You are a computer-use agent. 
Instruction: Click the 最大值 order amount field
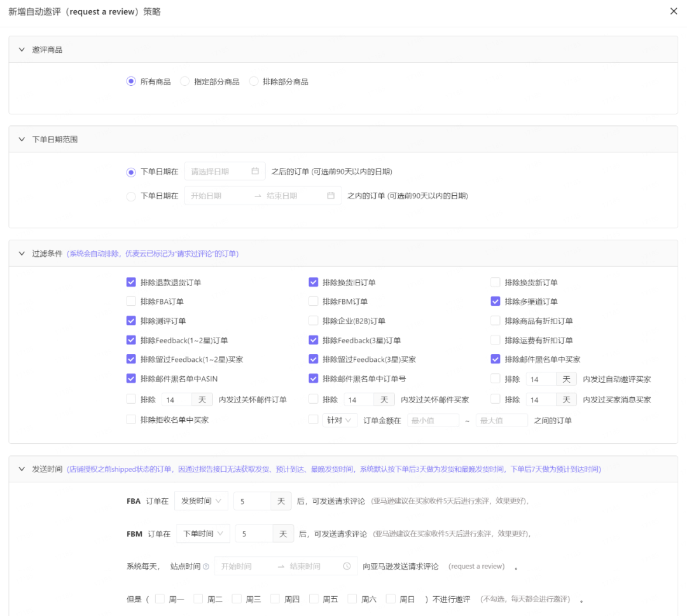coord(502,420)
